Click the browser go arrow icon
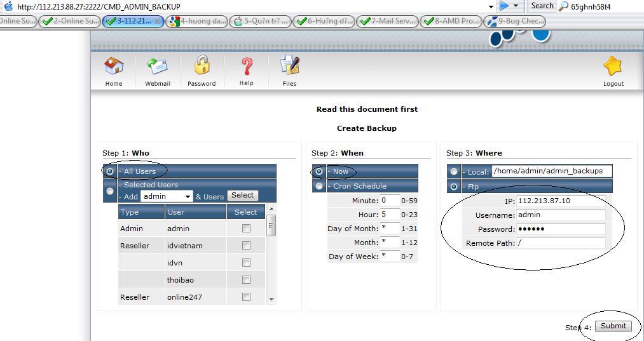Viewport: 644px width, 341px height. [x=504, y=6]
